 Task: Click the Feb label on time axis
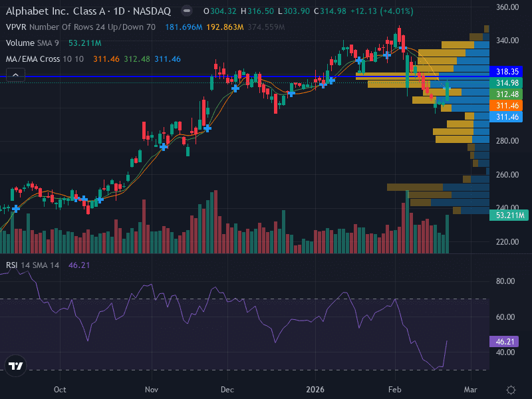[394, 390]
